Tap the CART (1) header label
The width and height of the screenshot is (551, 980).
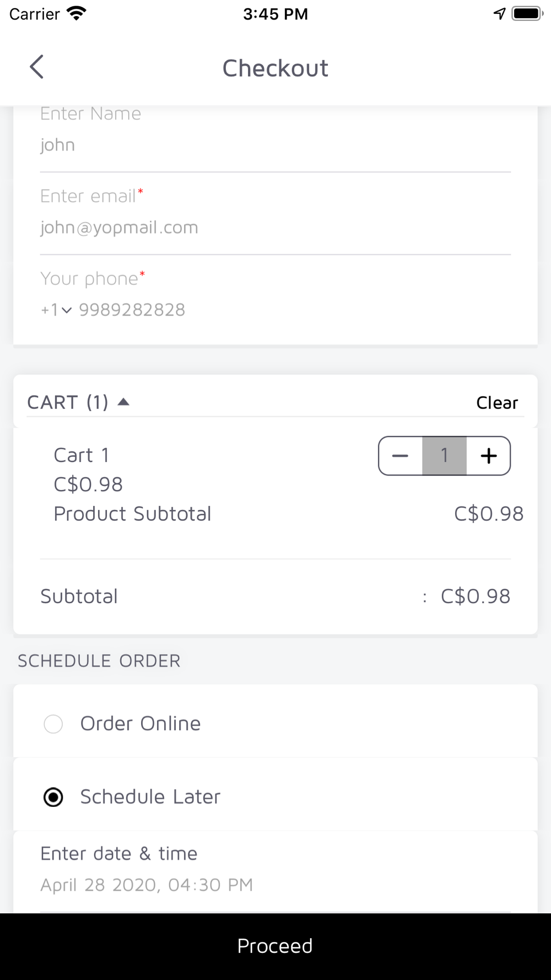point(68,402)
